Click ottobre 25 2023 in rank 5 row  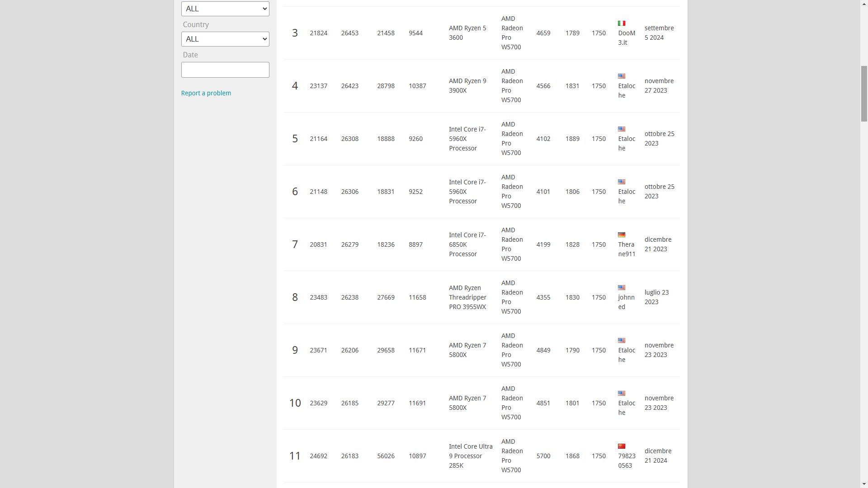[x=659, y=139]
